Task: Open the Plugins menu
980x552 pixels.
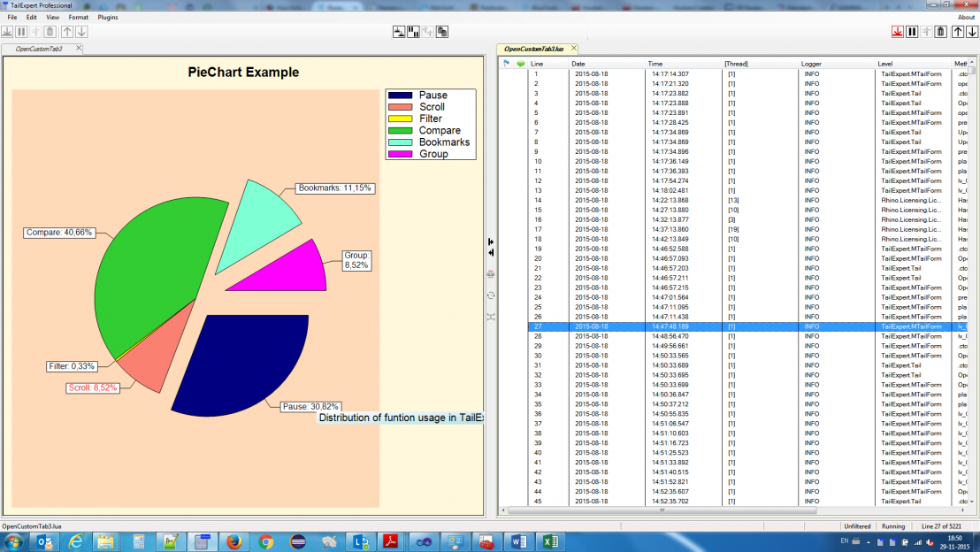Action: tap(107, 17)
